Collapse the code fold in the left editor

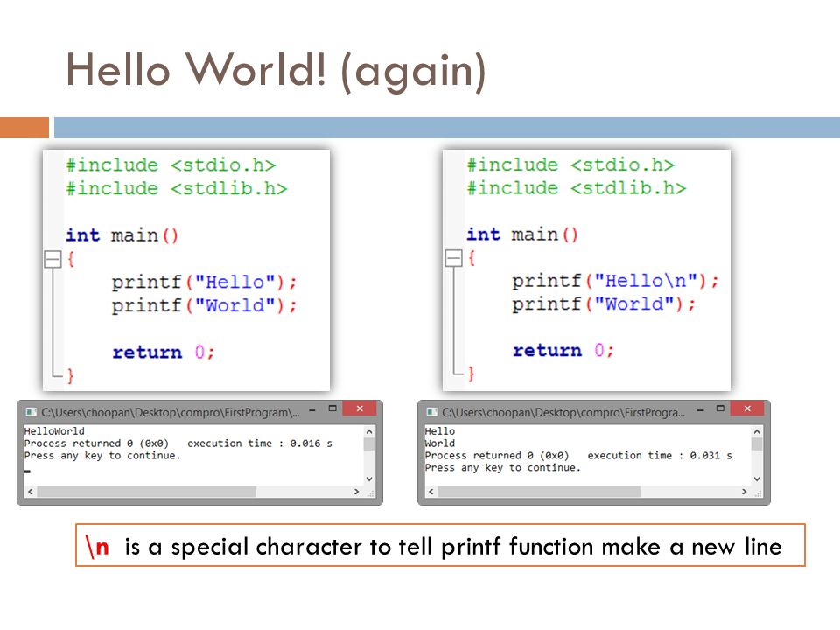[53, 259]
